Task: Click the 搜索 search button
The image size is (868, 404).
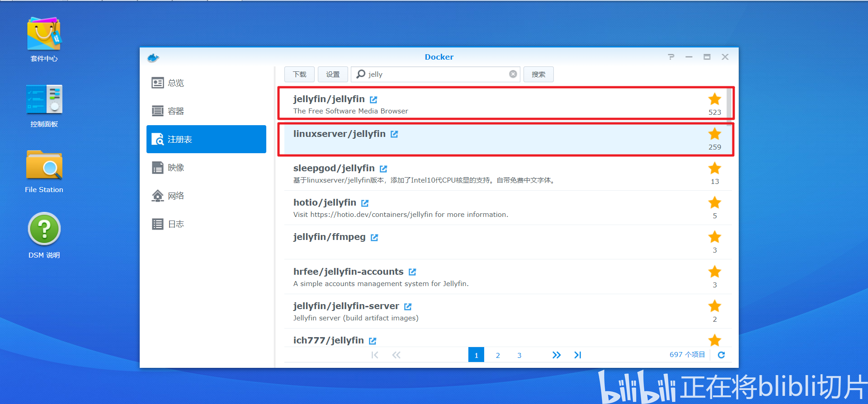Action: point(538,74)
